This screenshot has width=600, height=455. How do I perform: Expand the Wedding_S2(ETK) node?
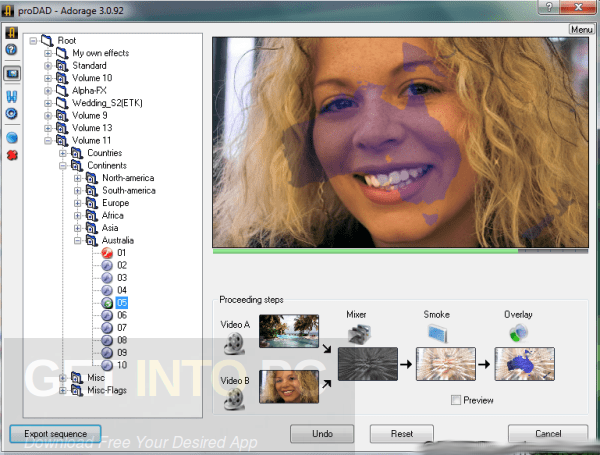point(48,103)
